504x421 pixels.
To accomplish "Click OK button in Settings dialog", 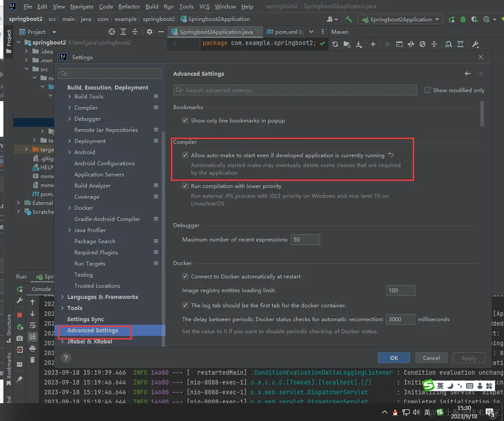I will tap(394, 358).
